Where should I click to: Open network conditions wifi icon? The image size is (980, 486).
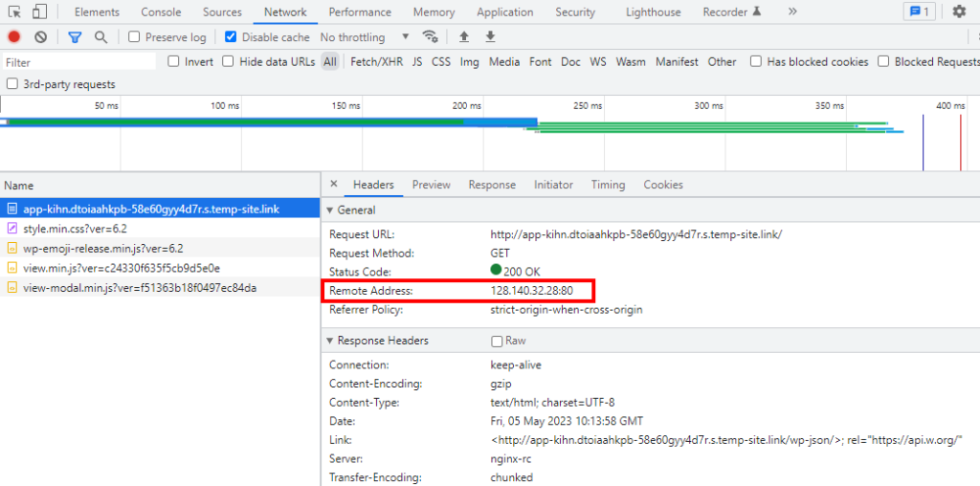(430, 37)
